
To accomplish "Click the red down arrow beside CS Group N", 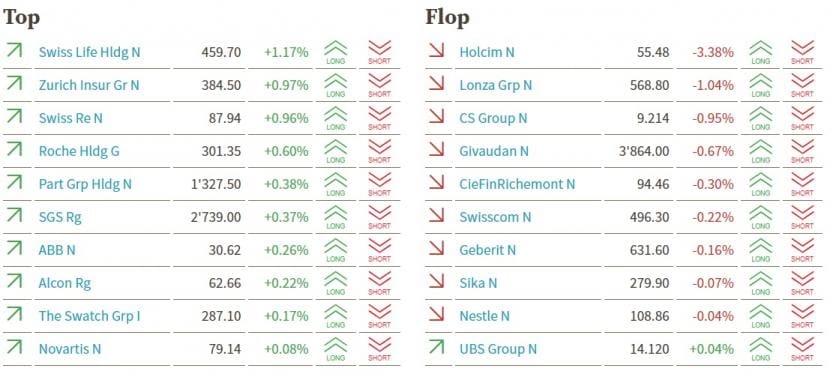I will (436, 116).
